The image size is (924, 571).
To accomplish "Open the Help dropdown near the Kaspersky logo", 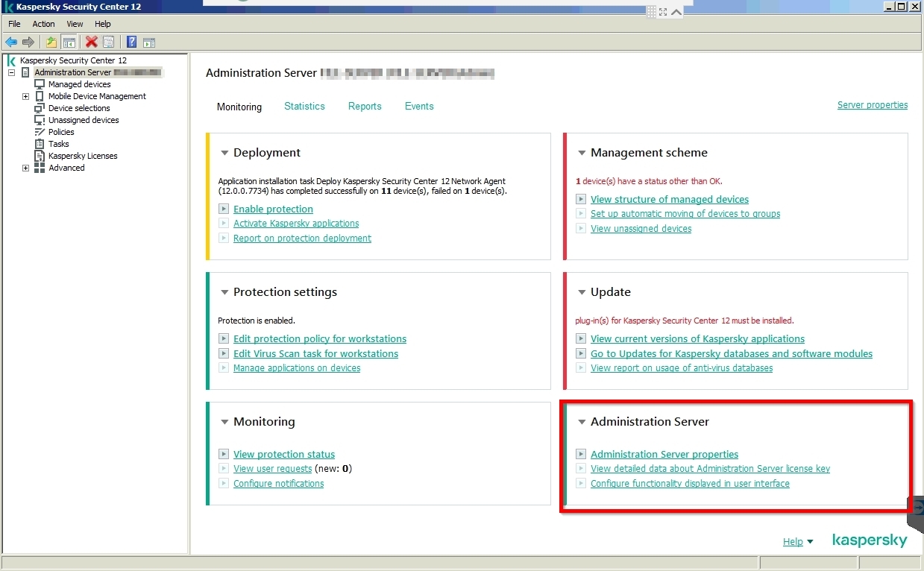I will (x=798, y=542).
